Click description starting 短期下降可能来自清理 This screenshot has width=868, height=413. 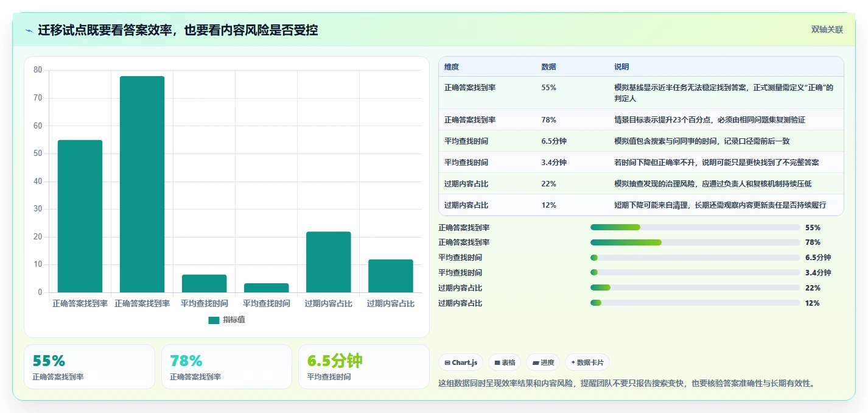(x=720, y=205)
